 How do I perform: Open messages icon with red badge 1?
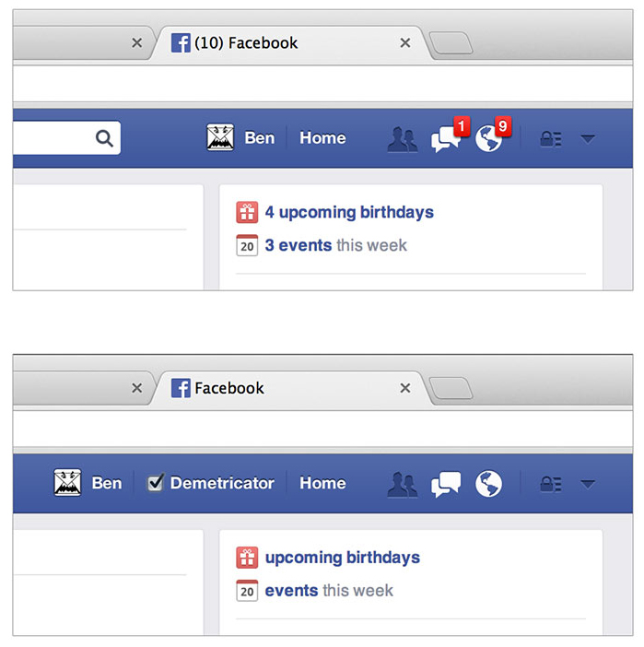click(x=446, y=138)
